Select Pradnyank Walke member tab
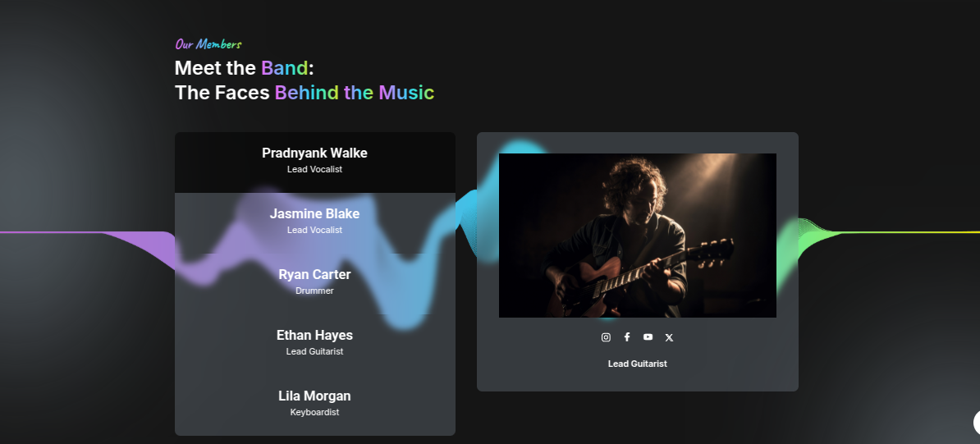980x444 pixels. click(315, 162)
